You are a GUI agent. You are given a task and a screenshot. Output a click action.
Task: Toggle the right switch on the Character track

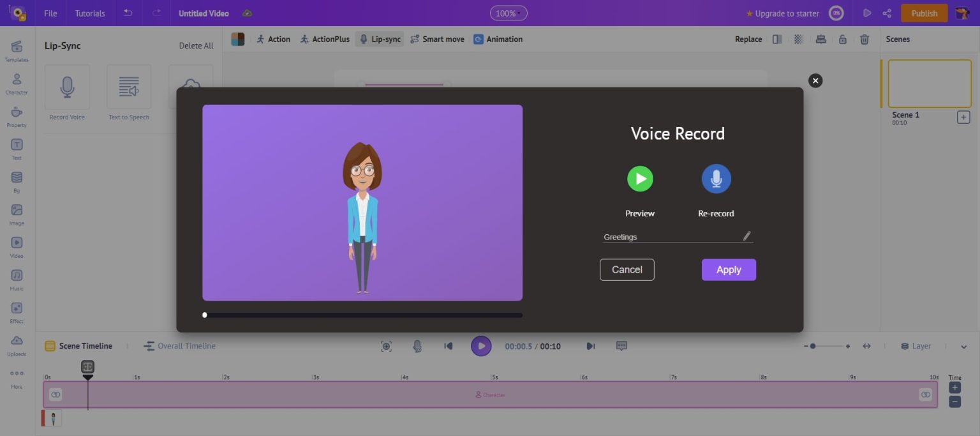925,395
